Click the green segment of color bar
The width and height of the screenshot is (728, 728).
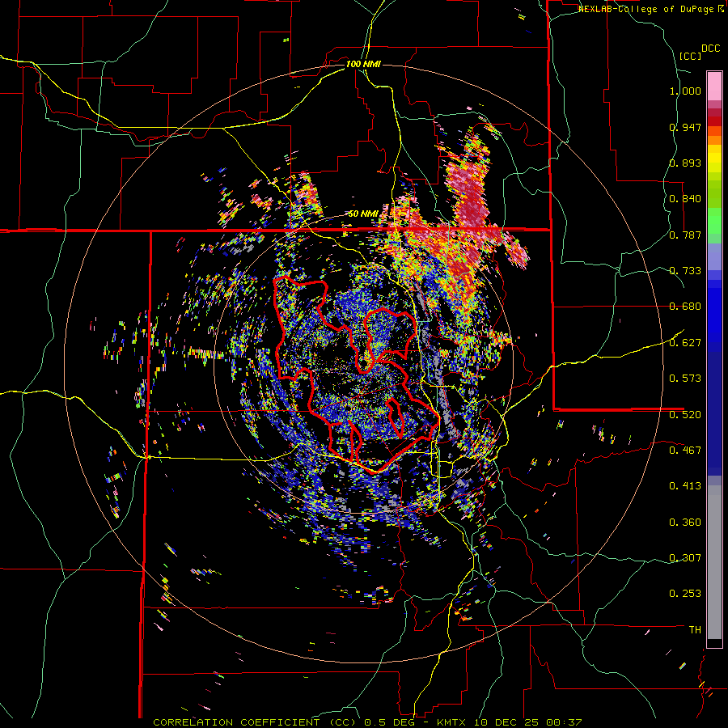click(x=714, y=221)
